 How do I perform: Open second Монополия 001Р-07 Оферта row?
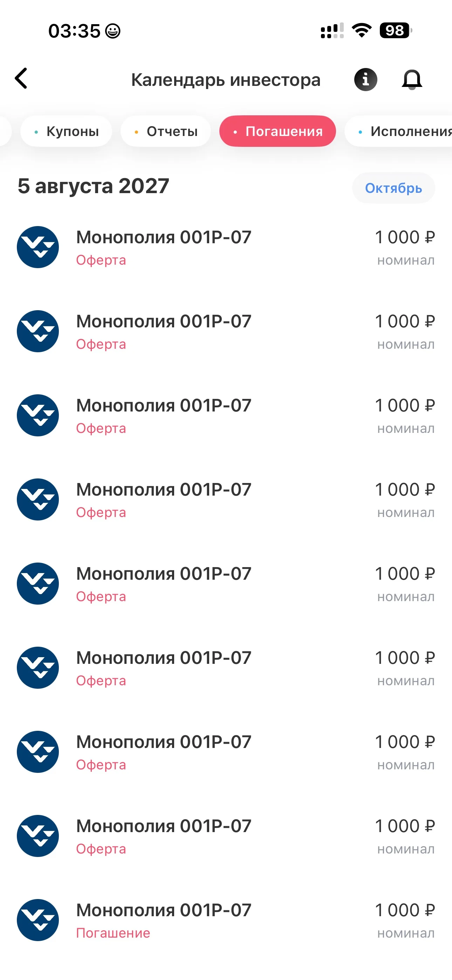click(x=226, y=331)
